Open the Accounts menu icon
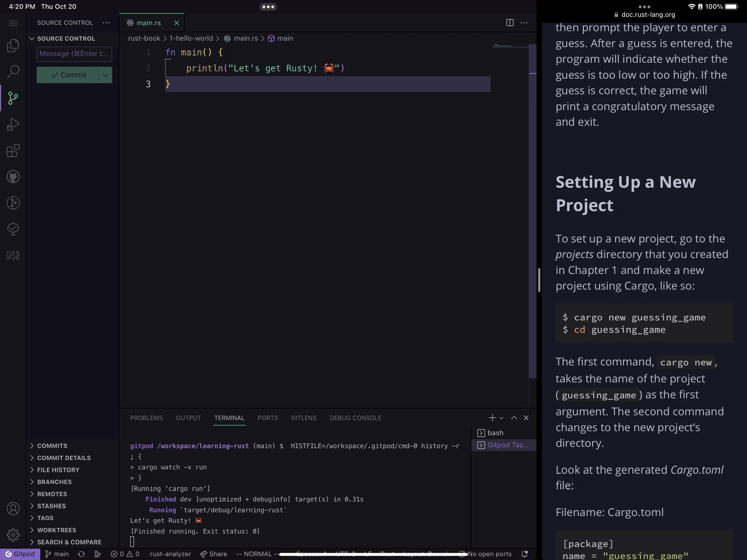 point(13,509)
